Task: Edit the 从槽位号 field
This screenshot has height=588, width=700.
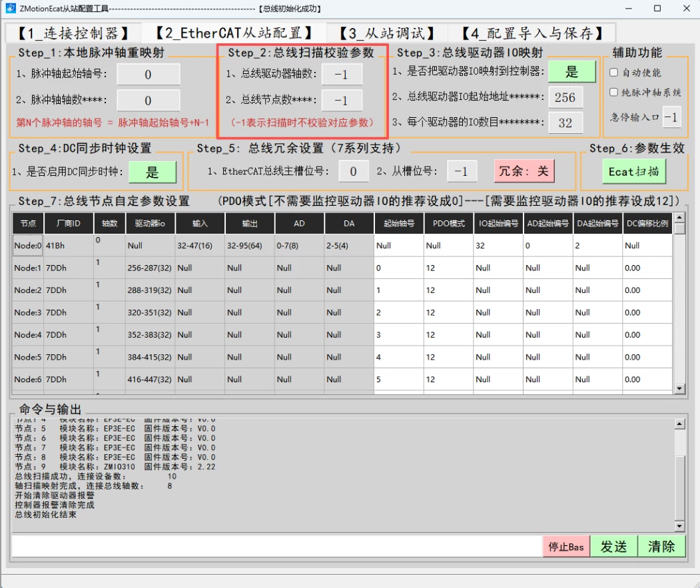Action: coord(462,171)
